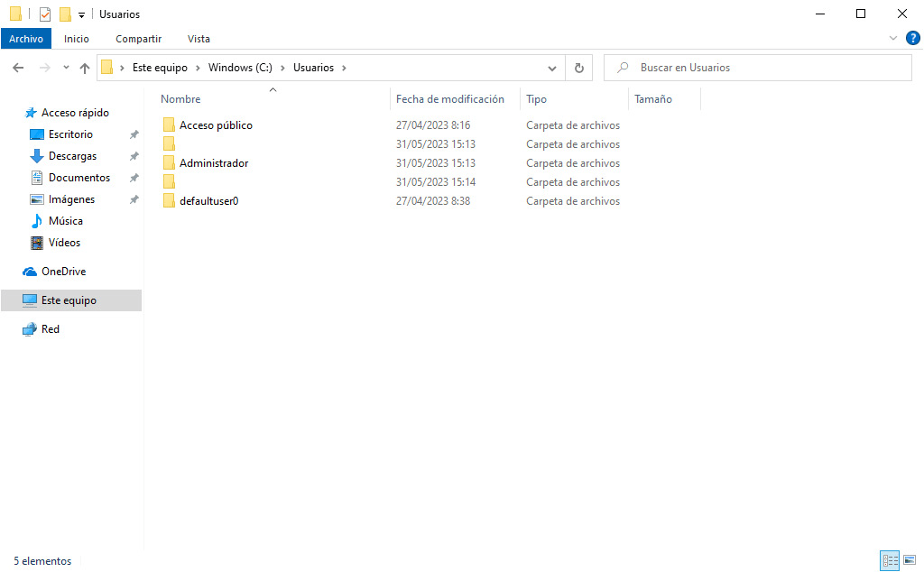The height and width of the screenshot is (572, 924).
Task: Switch to the Vista tab
Action: (199, 39)
